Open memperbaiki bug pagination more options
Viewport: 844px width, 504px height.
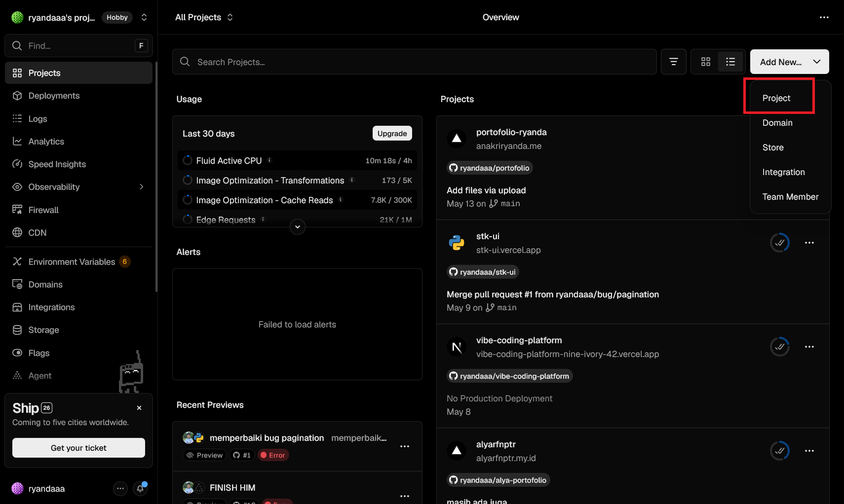coord(405,446)
